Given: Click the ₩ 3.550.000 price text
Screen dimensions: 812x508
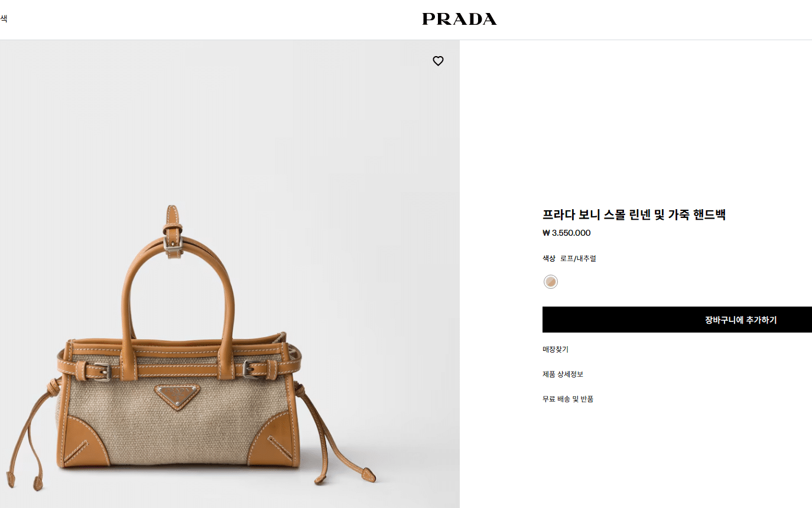Looking at the screenshot, I should click(566, 233).
